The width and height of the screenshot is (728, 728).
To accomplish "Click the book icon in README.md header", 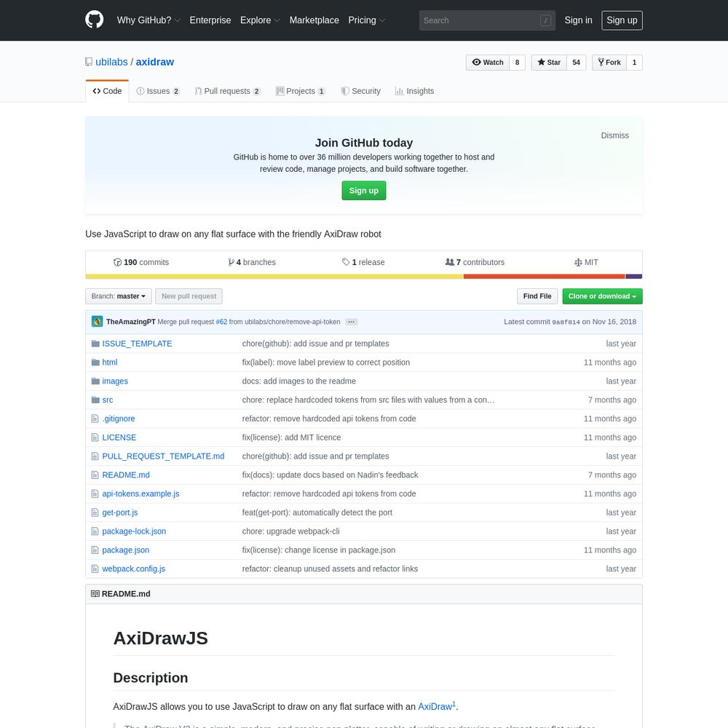I will [x=95, y=594].
